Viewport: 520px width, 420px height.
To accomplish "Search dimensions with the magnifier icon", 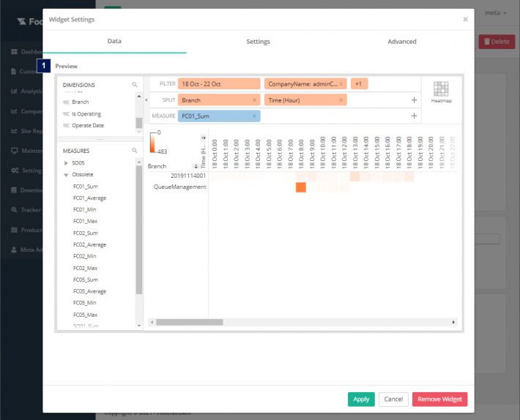I will 134,85.
